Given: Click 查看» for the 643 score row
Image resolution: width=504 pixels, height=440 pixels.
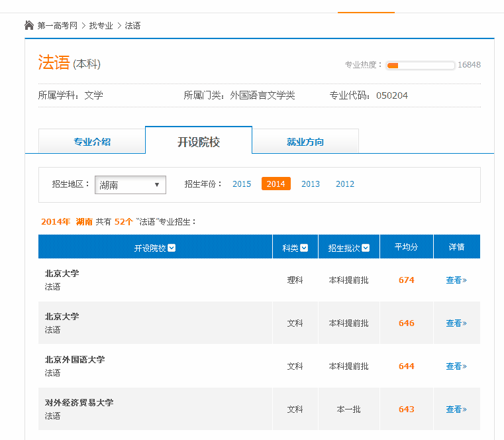Looking at the screenshot, I should (456, 410).
